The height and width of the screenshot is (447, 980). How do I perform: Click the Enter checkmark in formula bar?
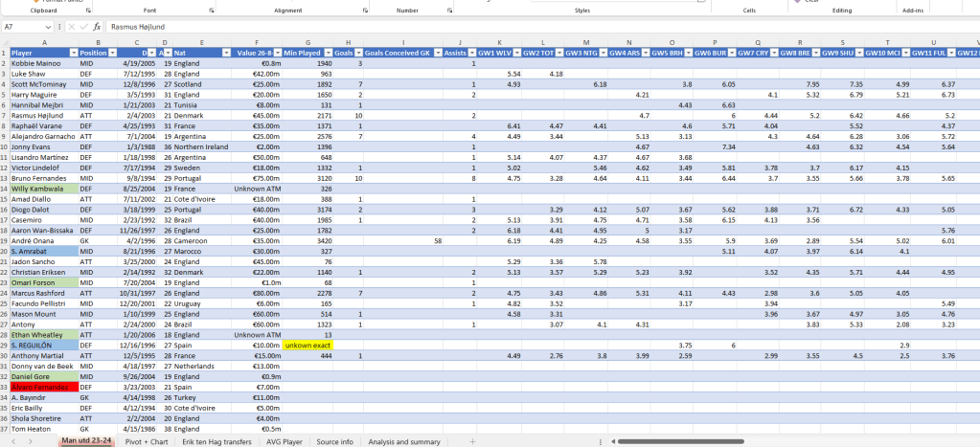pyautogui.click(x=83, y=27)
